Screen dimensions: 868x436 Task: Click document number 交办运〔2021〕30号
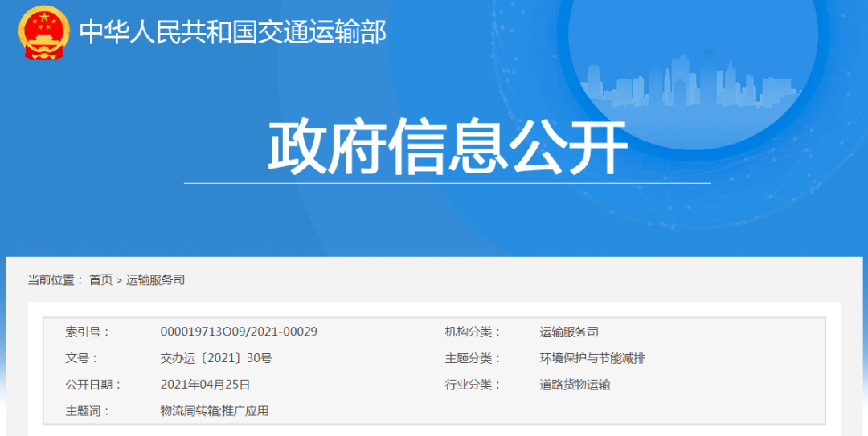pyautogui.click(x=215, y=358)
